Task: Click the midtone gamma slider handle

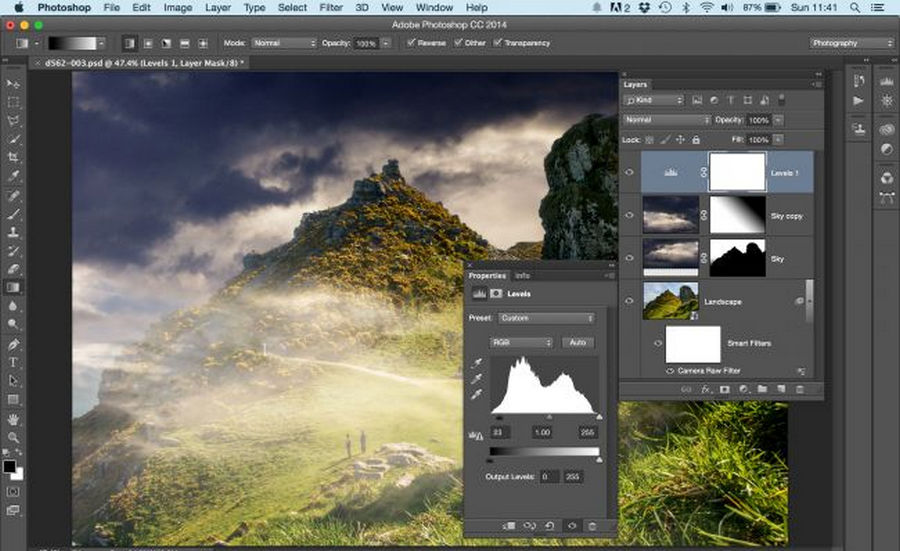Action: pos(549,417)
